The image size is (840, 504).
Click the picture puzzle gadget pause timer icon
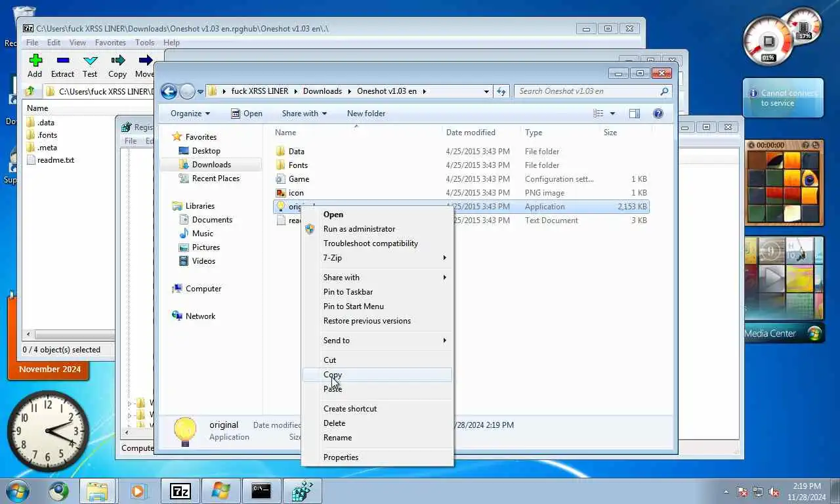coord(752,145)
